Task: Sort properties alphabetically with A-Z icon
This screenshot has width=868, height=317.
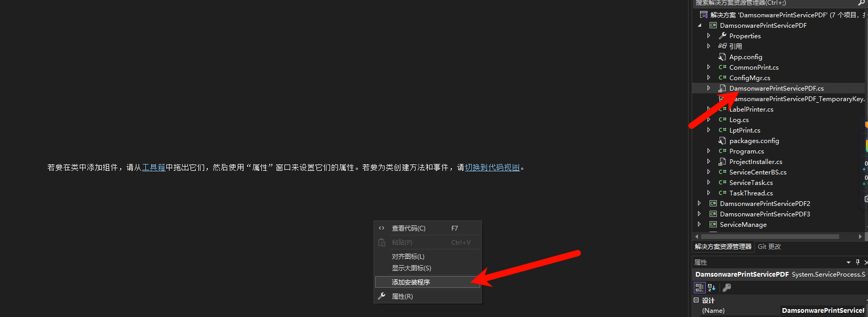Action: click(712, 287)
